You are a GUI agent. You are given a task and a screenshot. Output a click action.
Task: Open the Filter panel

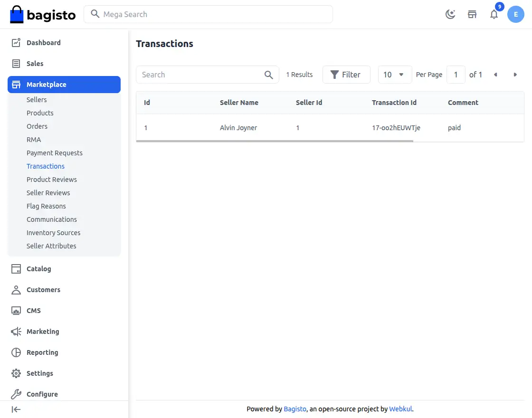click(x=346, y=75)
